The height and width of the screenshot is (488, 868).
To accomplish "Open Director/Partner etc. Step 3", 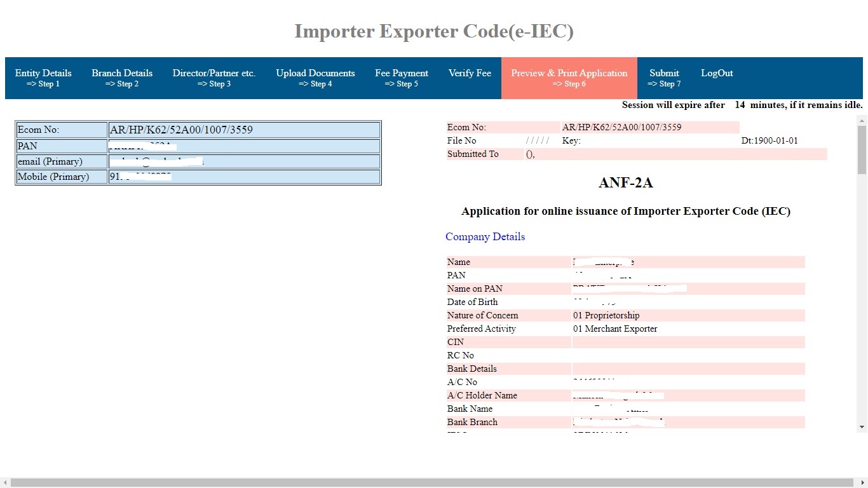I will coord(214,78).
